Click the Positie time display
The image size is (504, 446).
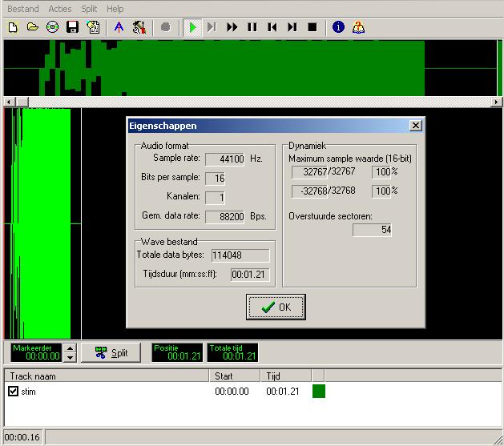click(177, 352)
